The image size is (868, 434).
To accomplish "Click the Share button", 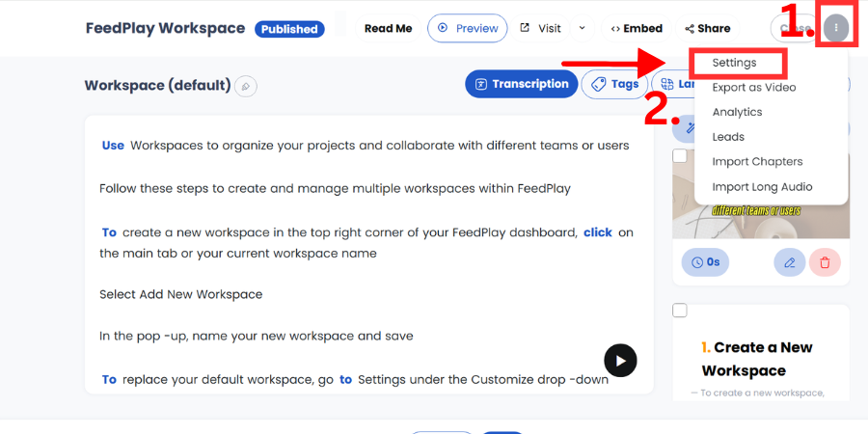I will click(x=708, y=28).
